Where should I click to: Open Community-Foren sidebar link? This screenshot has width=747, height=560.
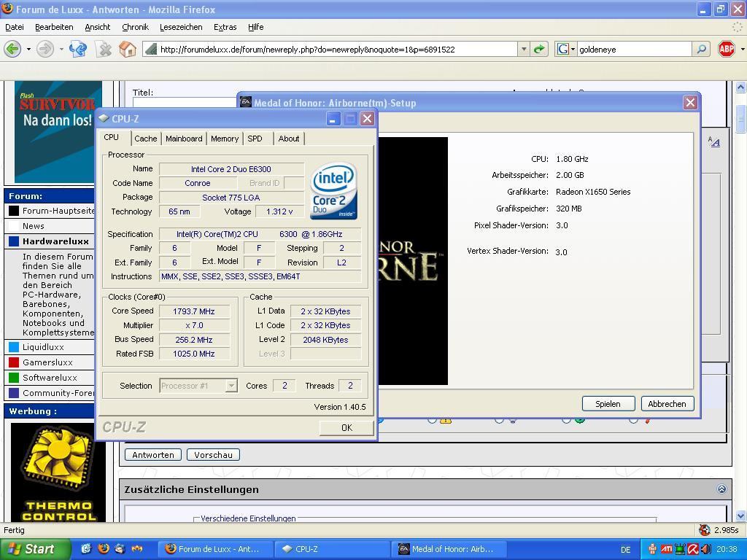[58, 392]
